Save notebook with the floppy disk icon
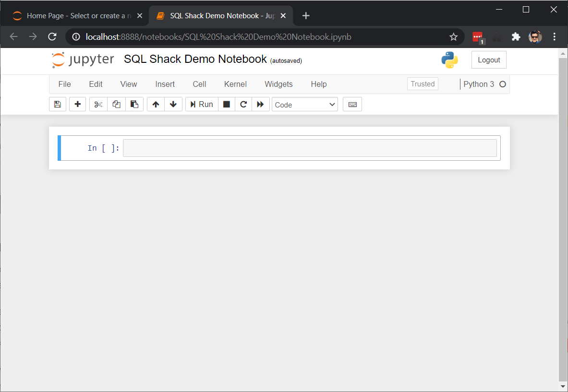Screen dimensions: 568x392 [58, 104]
